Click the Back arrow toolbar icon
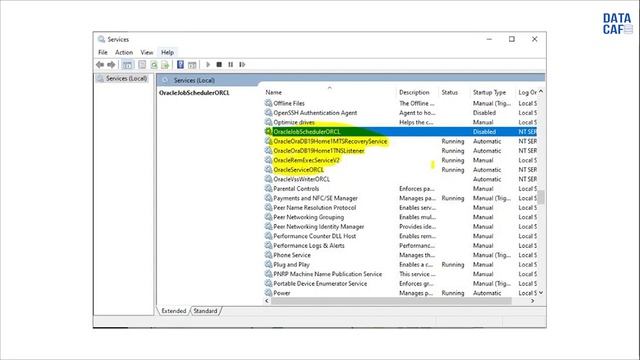640x360 pixels. (100, 64)
